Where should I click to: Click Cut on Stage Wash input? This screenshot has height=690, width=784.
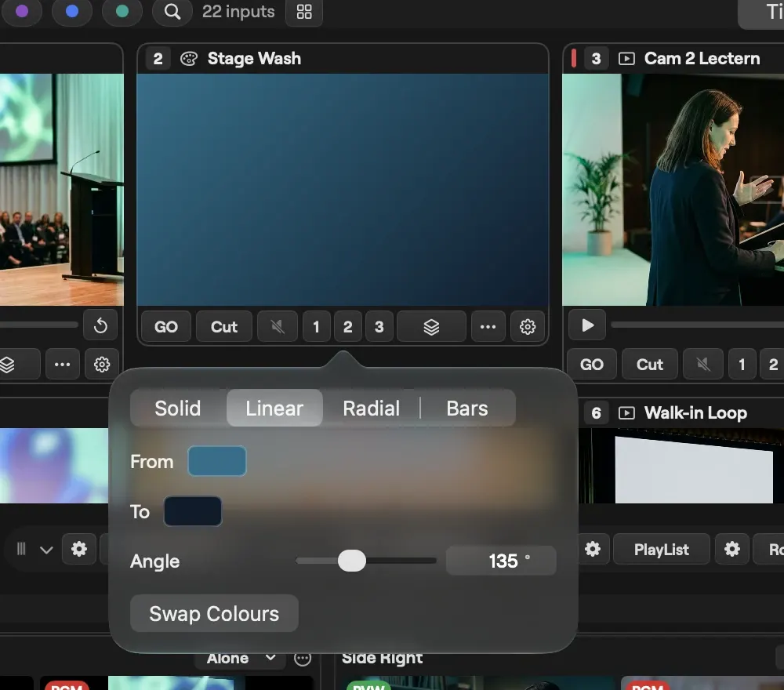pyautogui.click(x=224, y=326)
